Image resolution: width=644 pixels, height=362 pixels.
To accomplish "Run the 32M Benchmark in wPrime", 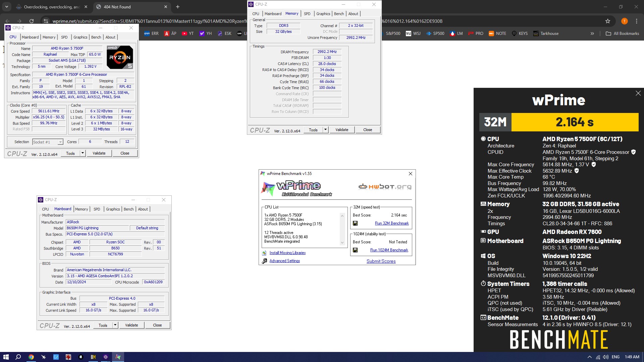I will click(x=392, y=223).
